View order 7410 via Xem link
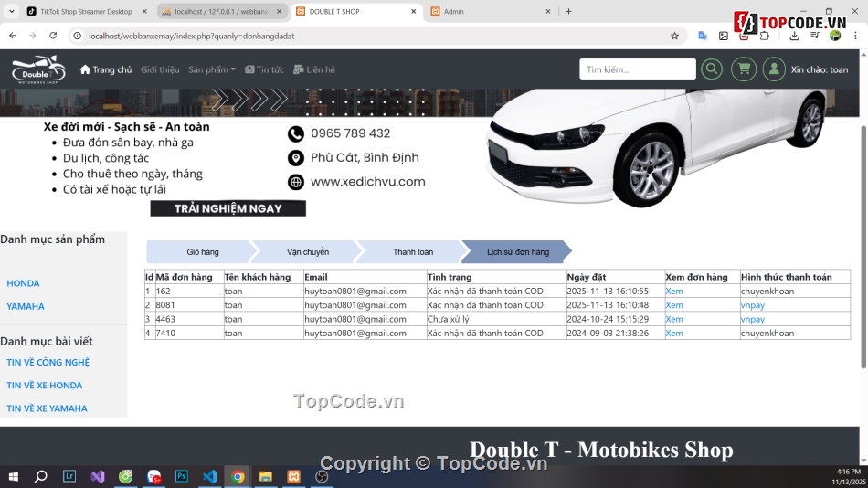 click(673, 333)
